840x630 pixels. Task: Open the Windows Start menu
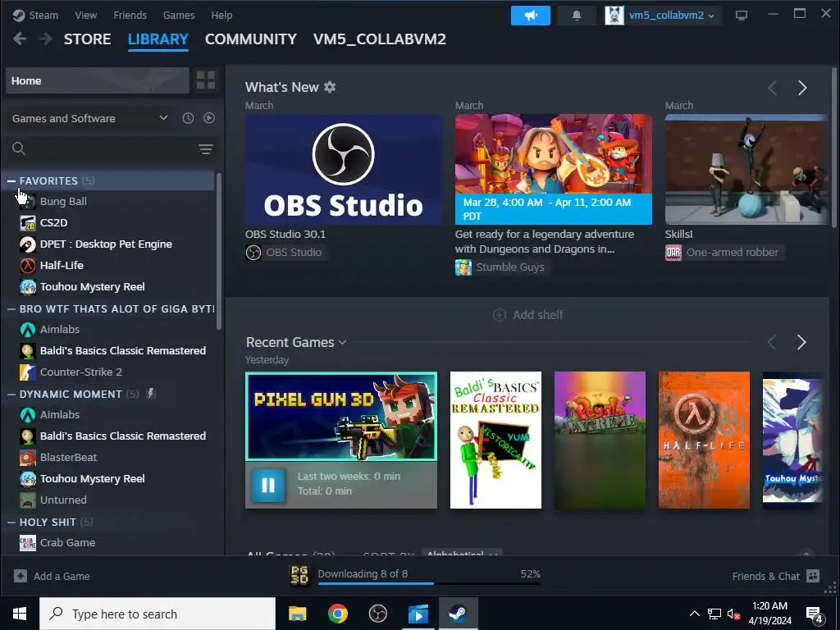point(20,614)
